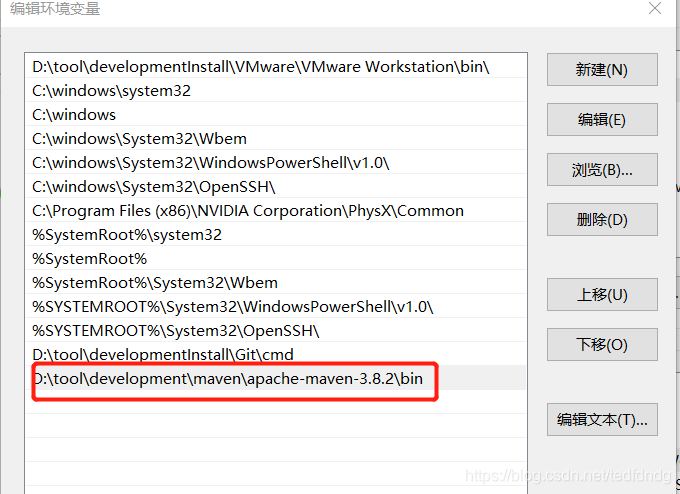
Task: Select the apache-maven-3.8.2\bin entry
Action: [276, 378]
